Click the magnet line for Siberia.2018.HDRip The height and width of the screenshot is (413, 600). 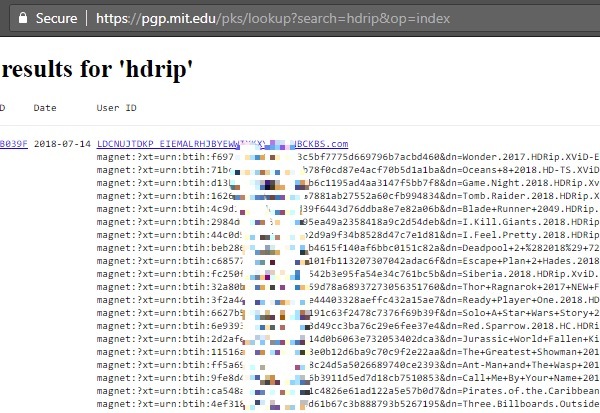[348, 274]
